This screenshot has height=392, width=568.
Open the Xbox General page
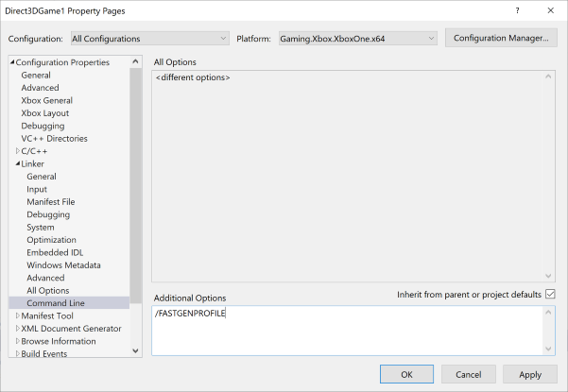46,101
